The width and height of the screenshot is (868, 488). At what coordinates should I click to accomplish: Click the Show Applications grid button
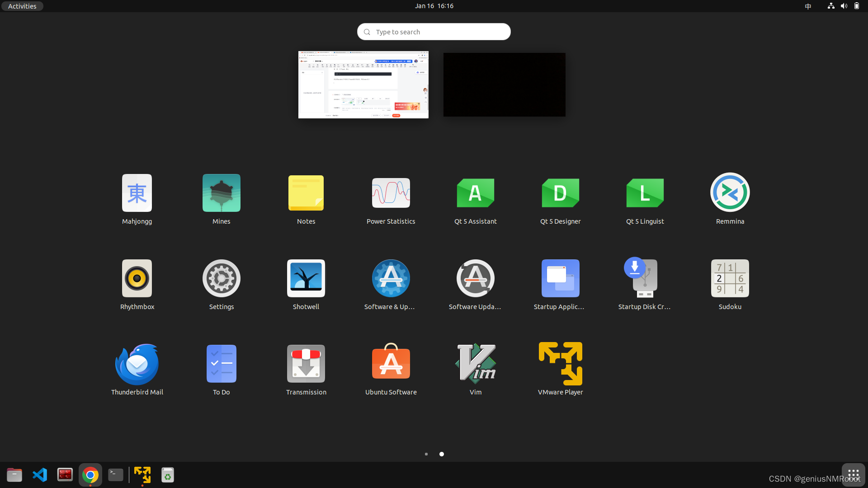(853, 475)
